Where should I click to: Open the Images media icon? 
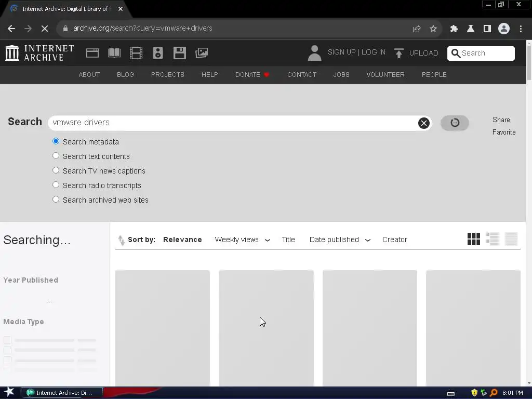tap(202, 53)
